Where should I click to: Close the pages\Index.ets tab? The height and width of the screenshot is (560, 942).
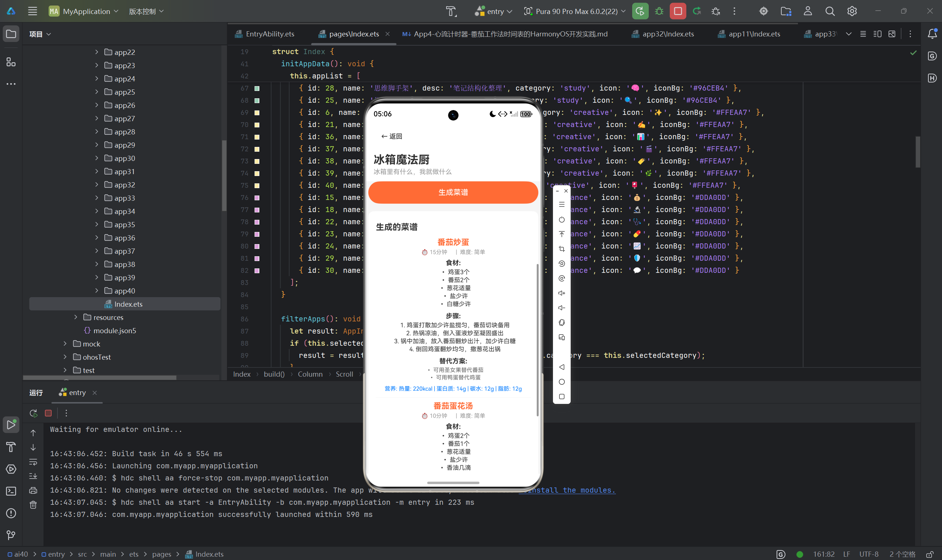pyautogui.click(x=387, y=34)
